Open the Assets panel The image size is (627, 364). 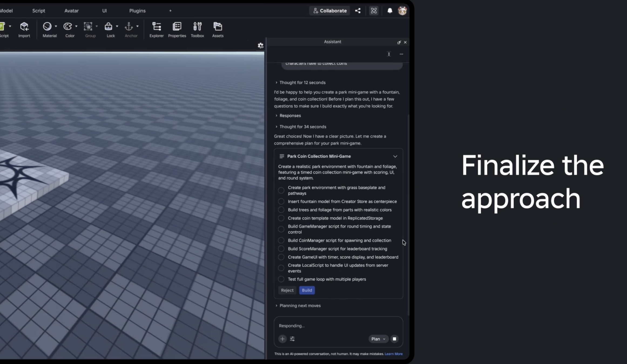218,29
